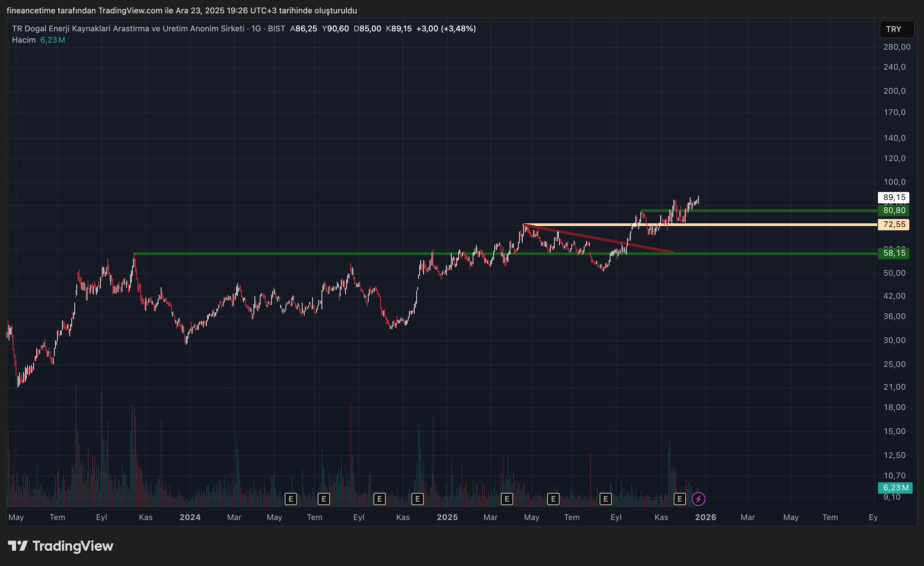Select the green 80,80 price level label
The image size is (924, 566).
tap(894, 210)
